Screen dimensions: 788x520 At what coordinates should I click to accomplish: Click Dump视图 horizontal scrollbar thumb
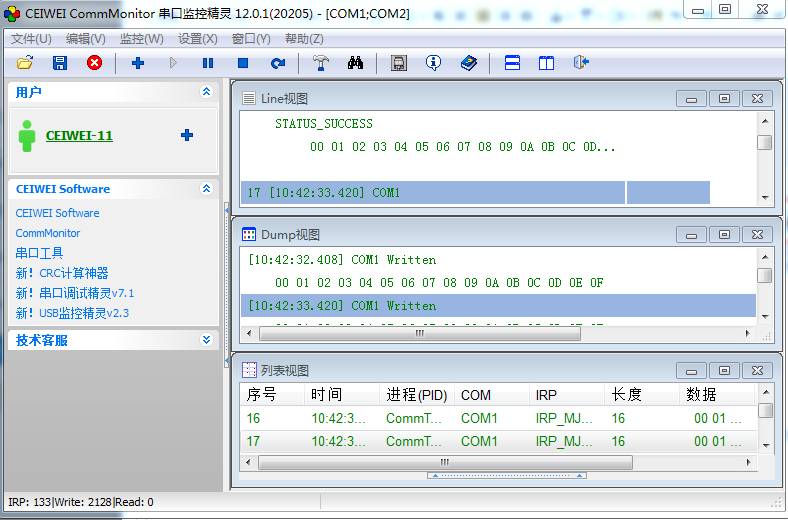[420, 333]
